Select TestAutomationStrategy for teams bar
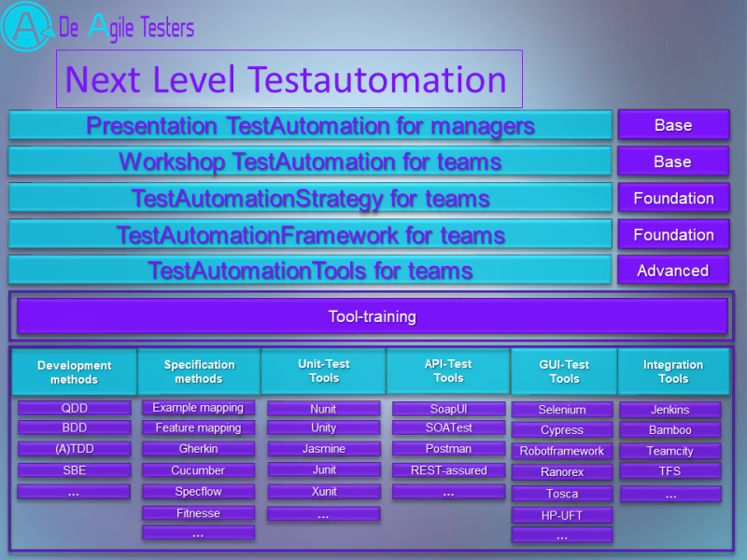 point(310,198)
